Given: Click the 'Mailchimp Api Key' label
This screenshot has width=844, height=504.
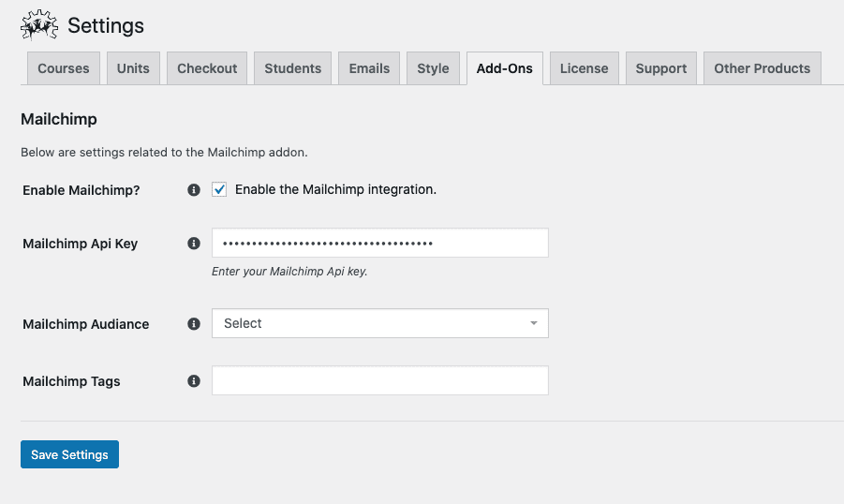Looking at the screenshot, I should click(81, 244).
